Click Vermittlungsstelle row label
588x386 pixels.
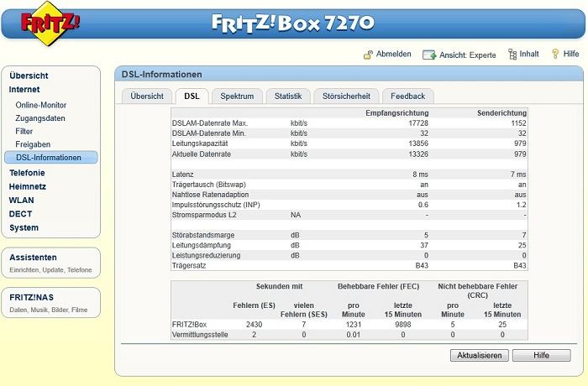(200, 335)
